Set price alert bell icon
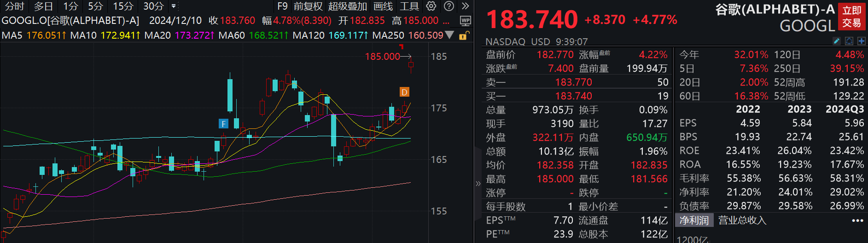 pos(849,41)
